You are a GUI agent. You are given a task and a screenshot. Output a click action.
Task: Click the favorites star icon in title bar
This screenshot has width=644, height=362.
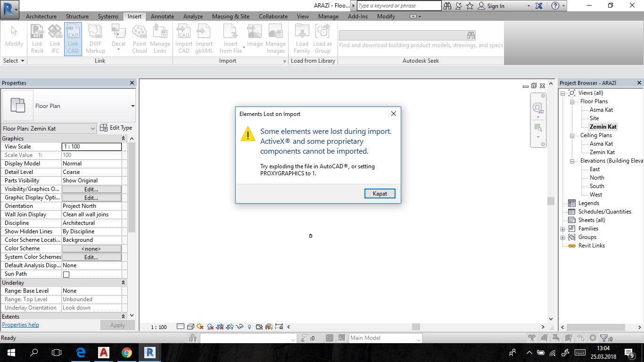(470, 6)
